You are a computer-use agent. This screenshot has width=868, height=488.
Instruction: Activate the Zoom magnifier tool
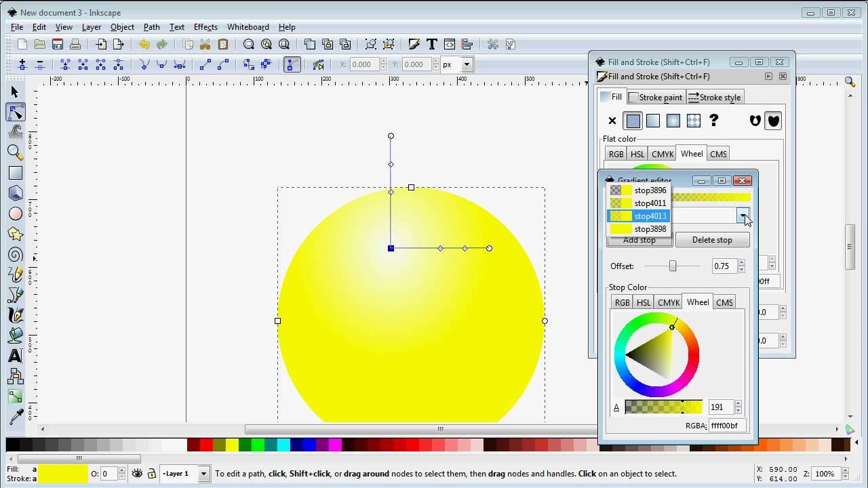[15, 152]
